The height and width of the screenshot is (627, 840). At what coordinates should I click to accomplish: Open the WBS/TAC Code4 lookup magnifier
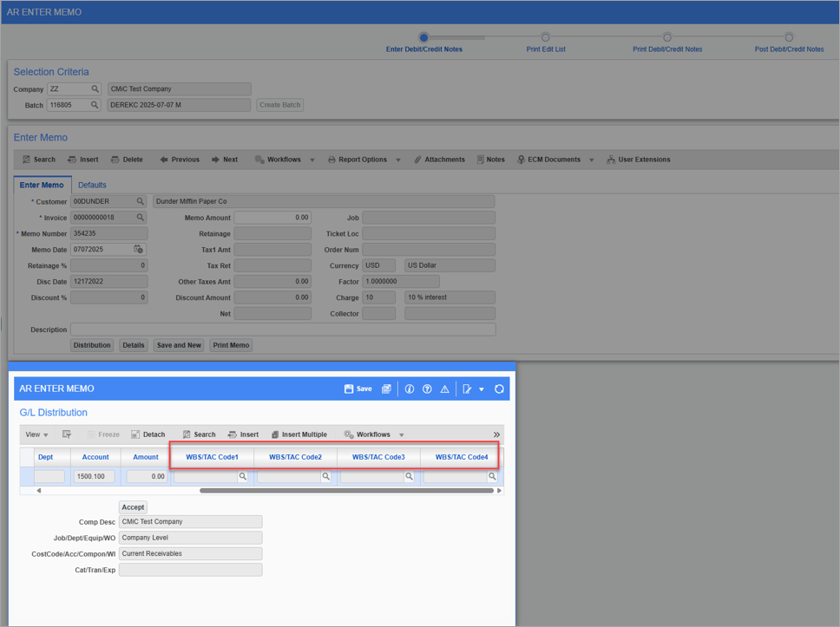tap(492, 477)
